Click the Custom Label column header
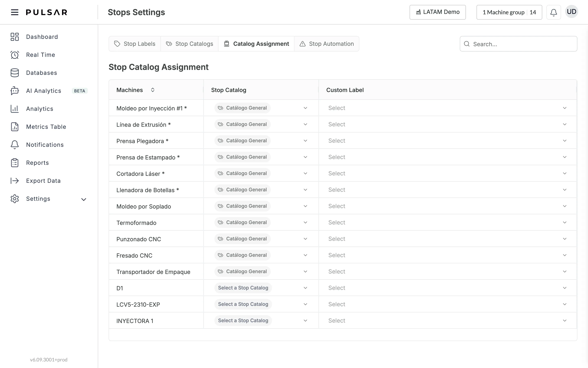The height and width of the screenshot is (368, 588). click(x=345, y=90)
